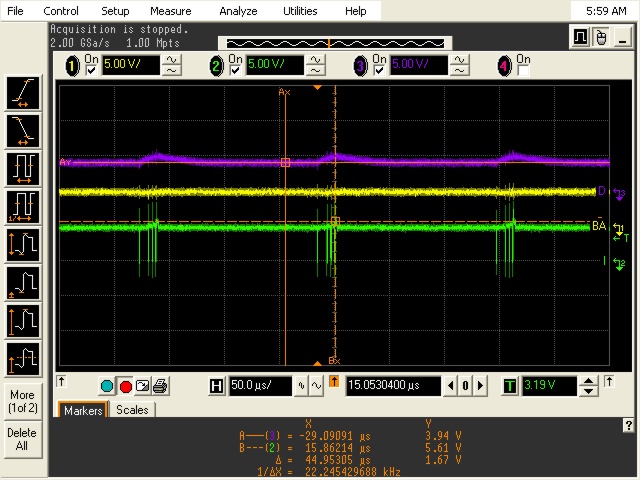Select the amplitude voltage measurement icon
Viewport: 640px width, 480px height.
click(x=23, y=321)
